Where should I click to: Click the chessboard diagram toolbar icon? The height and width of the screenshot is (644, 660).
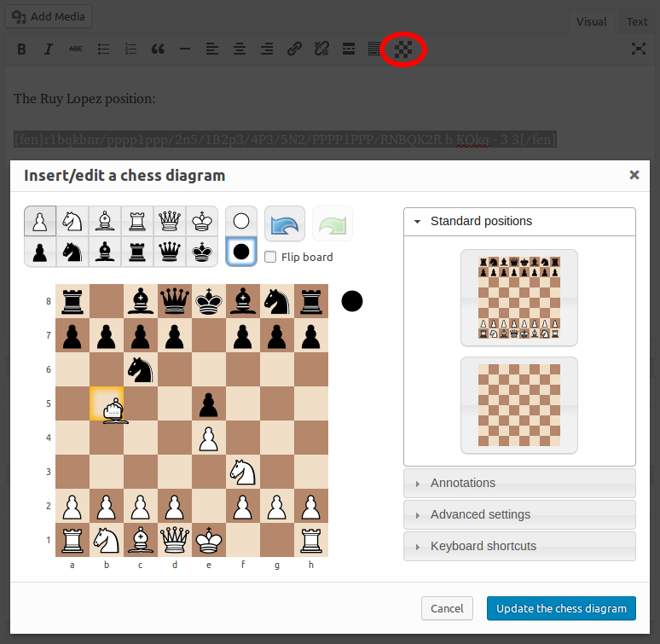pos(403,49)
